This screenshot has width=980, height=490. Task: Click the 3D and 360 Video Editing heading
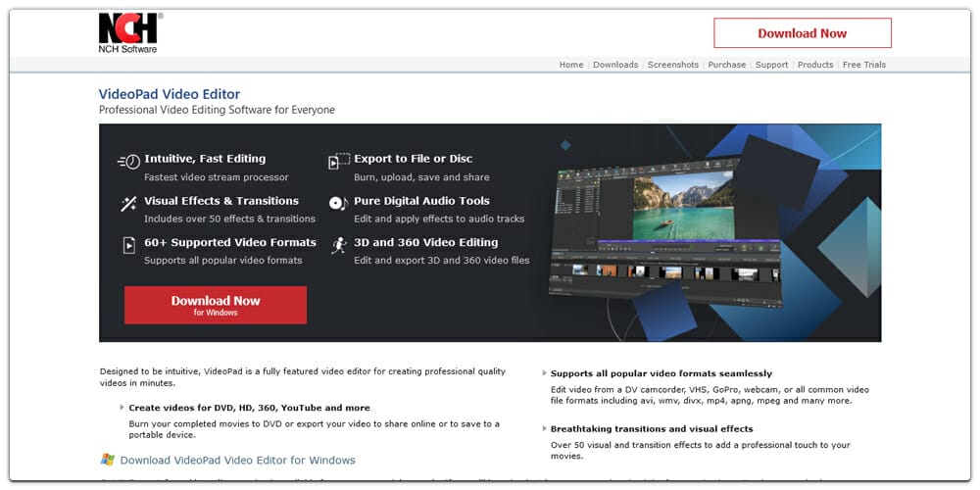pos(426,242)
